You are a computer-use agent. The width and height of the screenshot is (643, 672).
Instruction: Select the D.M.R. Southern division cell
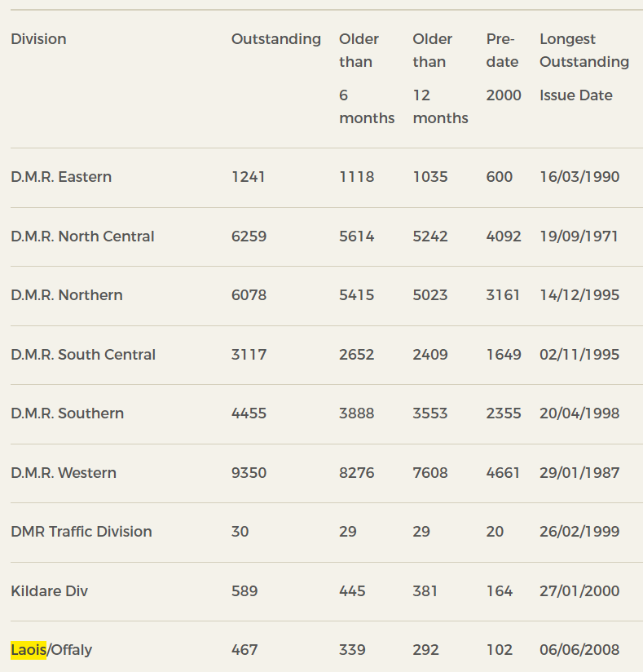tap(68, 413)
